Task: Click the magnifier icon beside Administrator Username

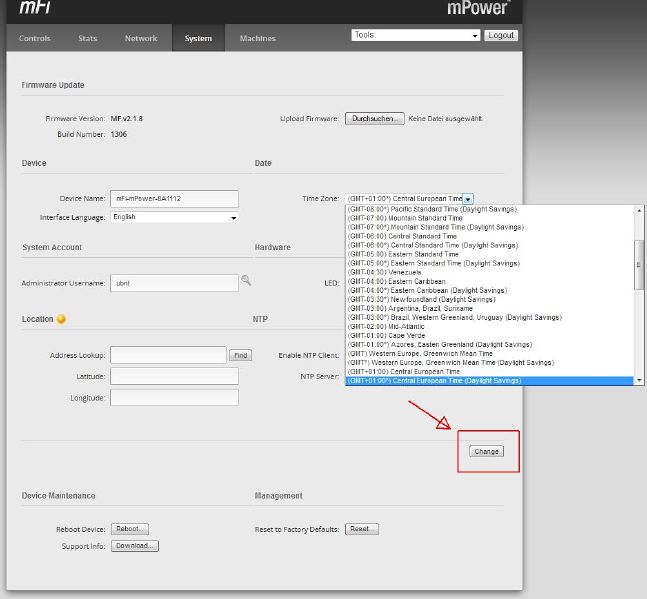Action: [246, 282]
